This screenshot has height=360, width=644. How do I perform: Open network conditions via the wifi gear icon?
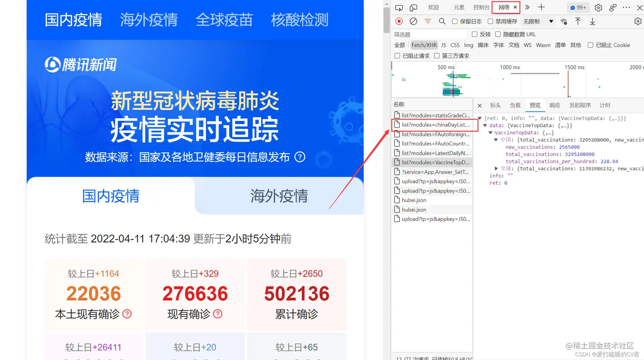point(563,21)
